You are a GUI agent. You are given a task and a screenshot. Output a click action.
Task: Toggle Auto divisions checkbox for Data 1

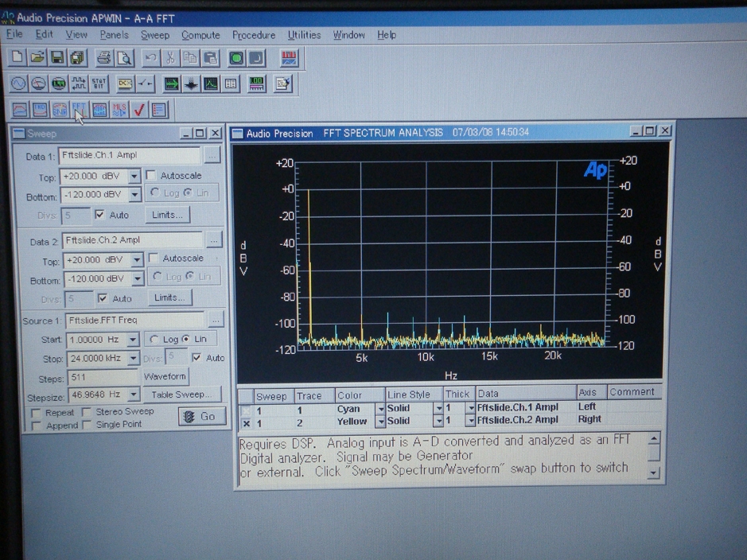point(99,215)
